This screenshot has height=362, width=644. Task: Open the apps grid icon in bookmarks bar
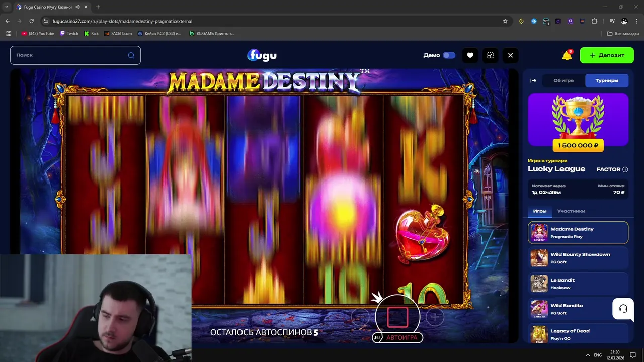pyautogui.click(x=9, y=33)
